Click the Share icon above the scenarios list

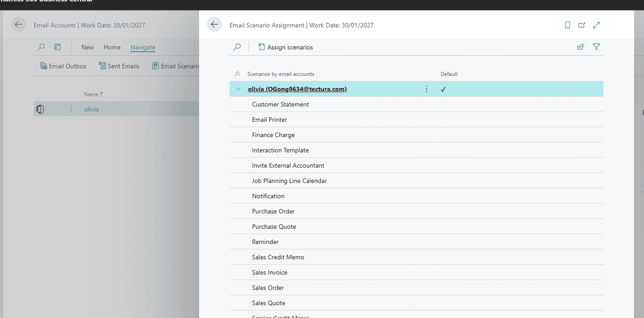click(581, 46)
